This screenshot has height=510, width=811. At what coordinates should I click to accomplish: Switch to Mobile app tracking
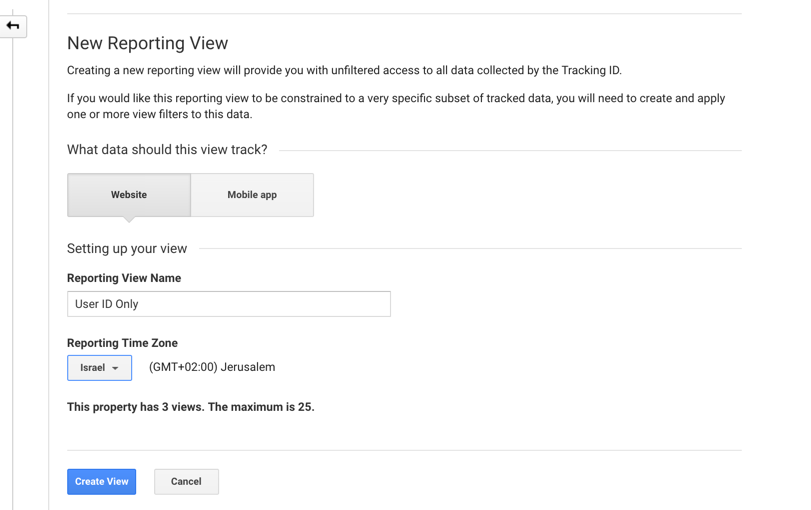coord(252,195)
